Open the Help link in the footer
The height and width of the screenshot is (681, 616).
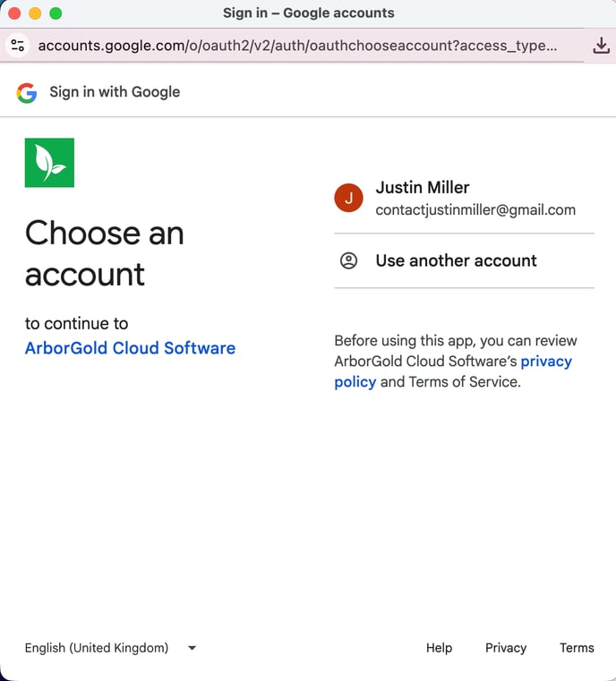pos(440,648)
